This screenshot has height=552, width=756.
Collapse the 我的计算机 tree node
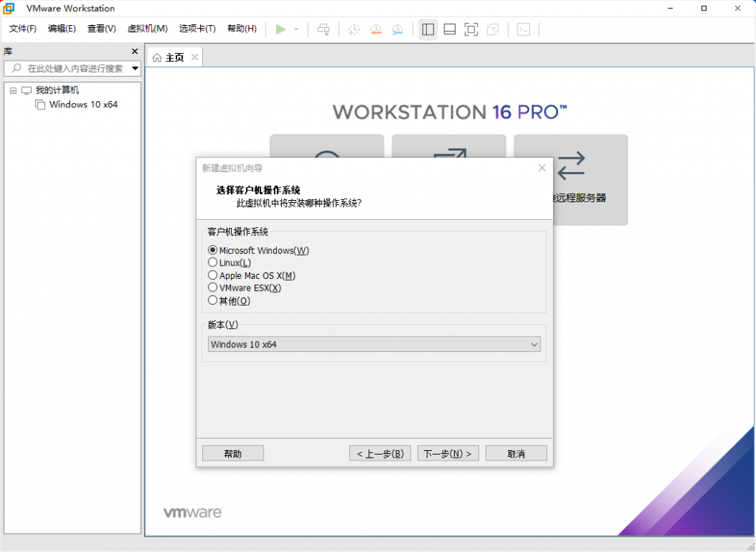tap(13, 89)
